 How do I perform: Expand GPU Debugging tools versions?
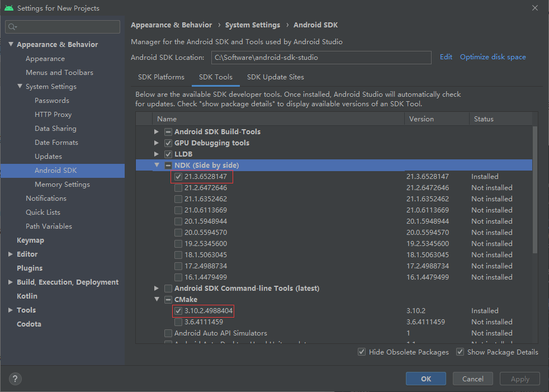click(x=157, y=143)
